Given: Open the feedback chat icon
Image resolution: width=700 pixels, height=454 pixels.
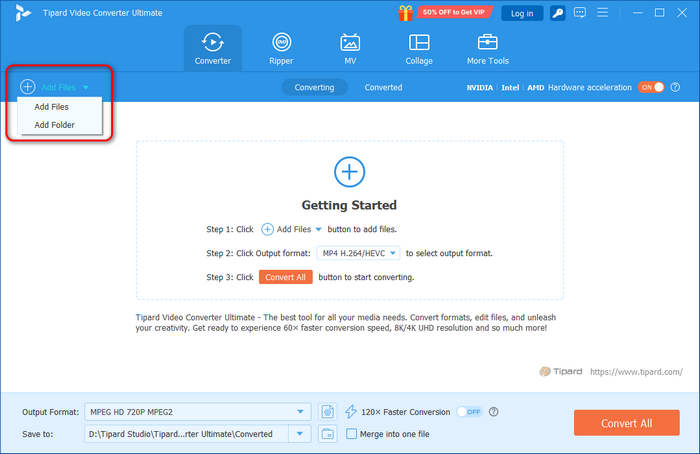Looking at the screenshot, I should (x=580, y=12).
